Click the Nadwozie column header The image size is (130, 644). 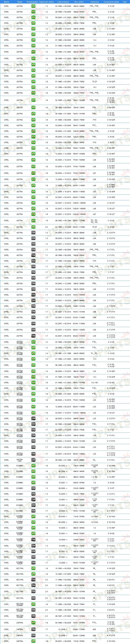coord(94,2)
